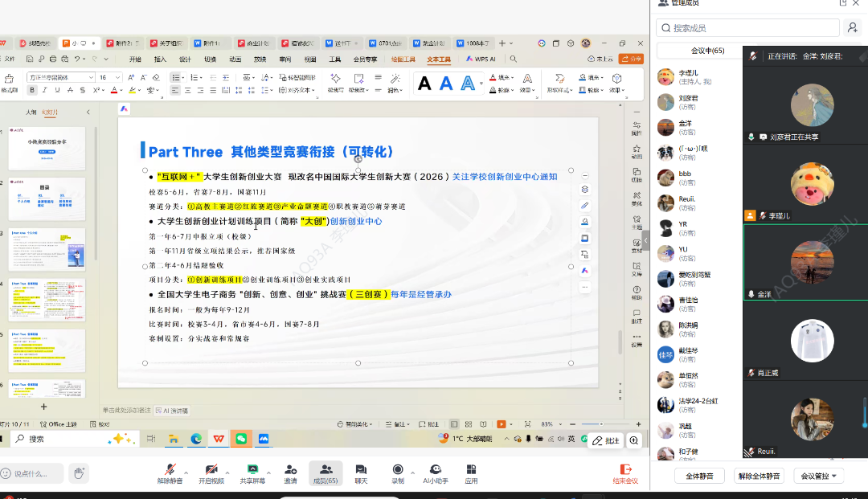Screen dimensions: 868x499
Task: Open the 会议管控 dropdown
Action: point(818,476)
